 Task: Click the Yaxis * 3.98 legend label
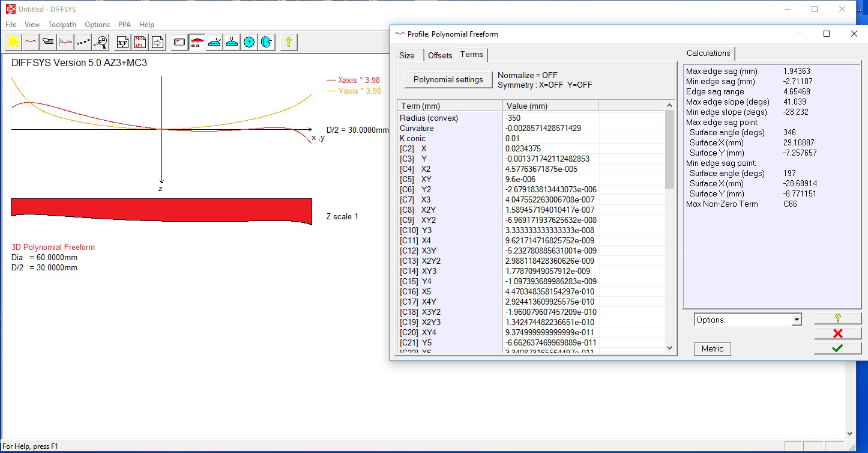(360, 91)
